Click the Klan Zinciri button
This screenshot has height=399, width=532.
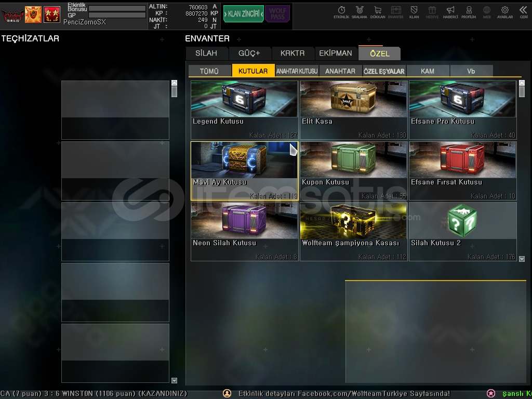(x=244, y=14)
